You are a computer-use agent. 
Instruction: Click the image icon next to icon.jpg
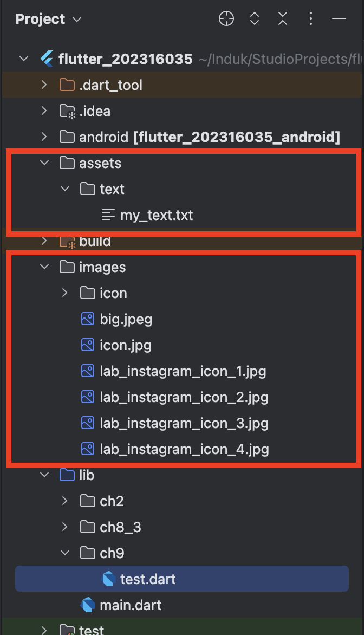point(87,345)
